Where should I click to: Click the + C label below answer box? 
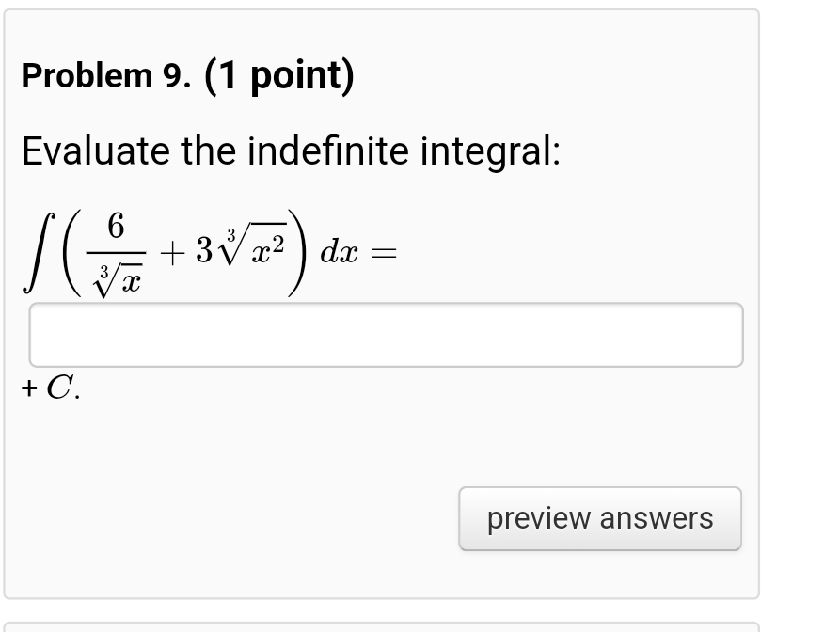tap(50, 388)
